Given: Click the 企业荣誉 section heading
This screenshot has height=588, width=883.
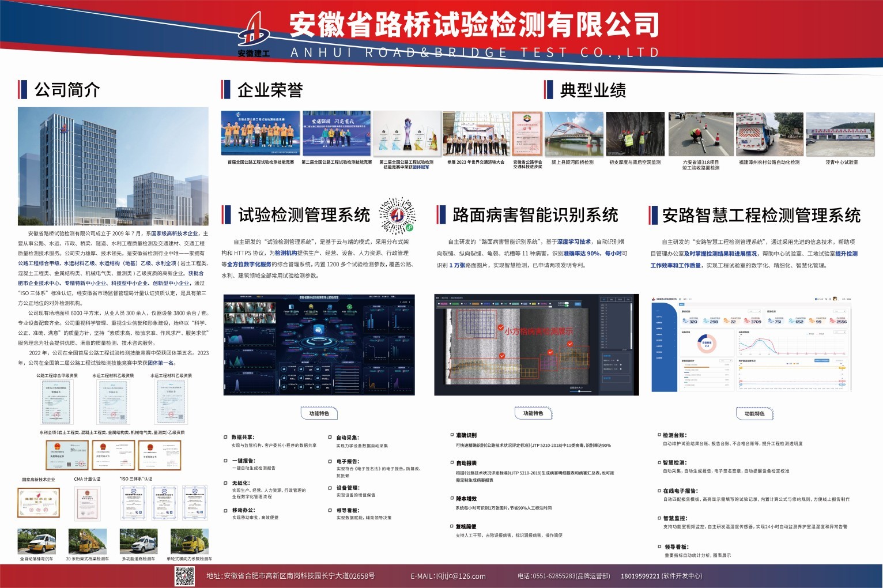Looking at the screenshot, I should [x=270, y=90].
